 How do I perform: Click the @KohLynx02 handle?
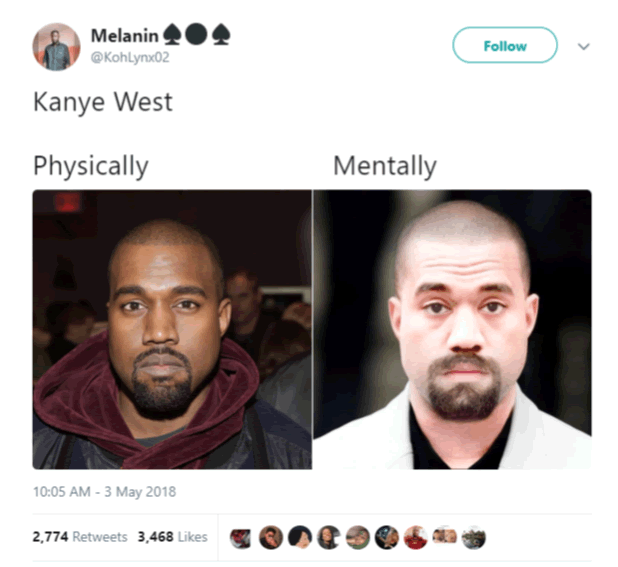click(130, 58)
